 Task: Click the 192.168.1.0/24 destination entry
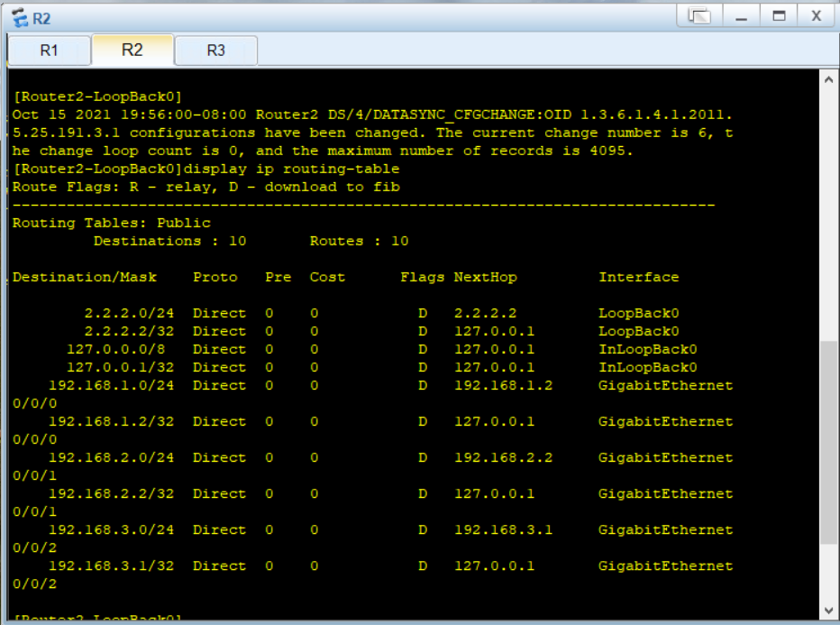(112, 385)
